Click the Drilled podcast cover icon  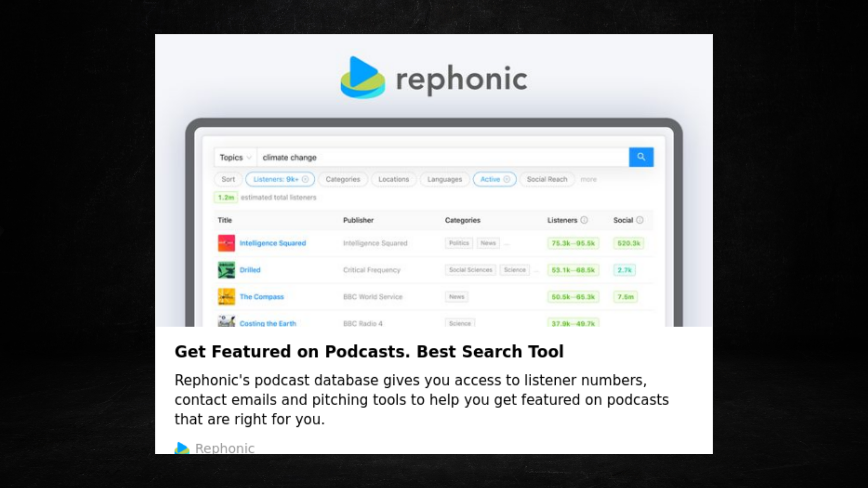point(227,269)
